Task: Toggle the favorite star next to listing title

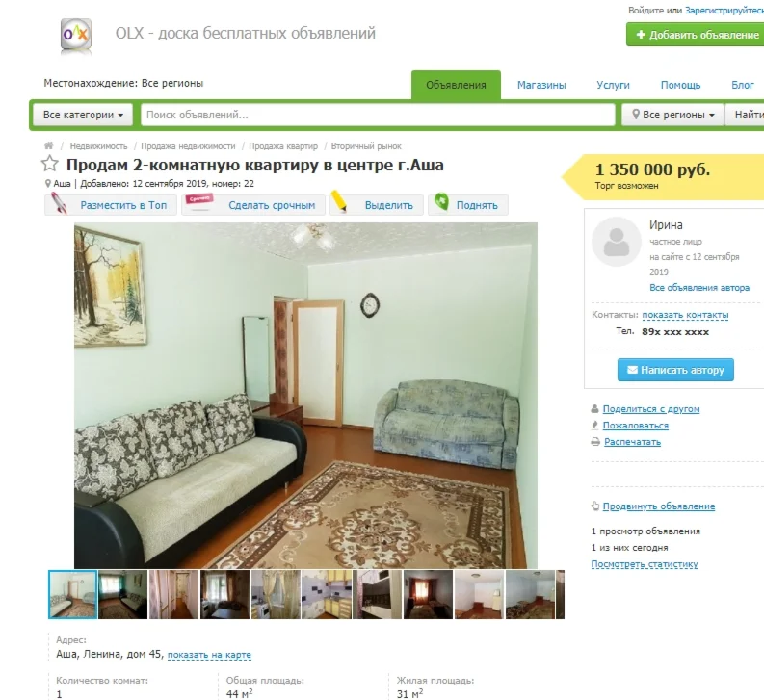Action: coord(49,164)
